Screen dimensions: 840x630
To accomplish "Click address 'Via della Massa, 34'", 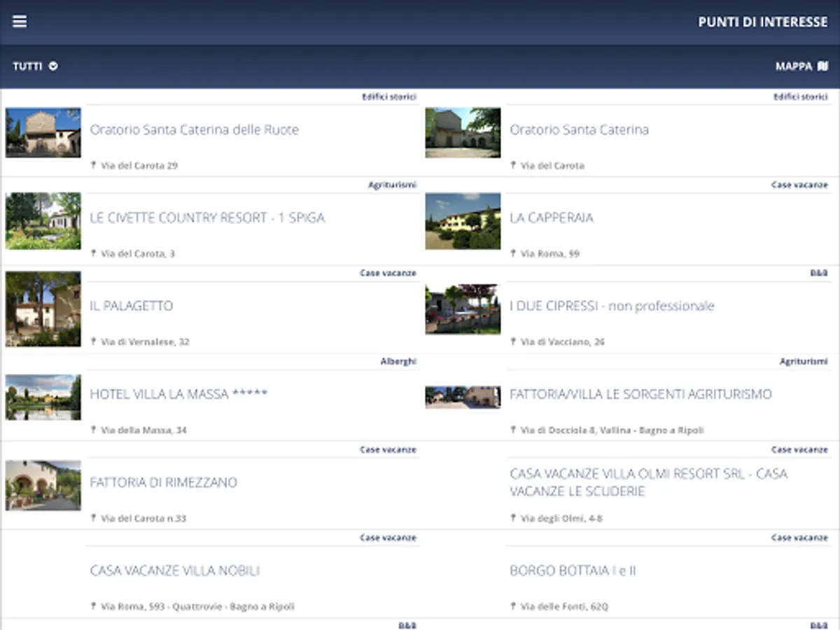I will click(143, 430).
